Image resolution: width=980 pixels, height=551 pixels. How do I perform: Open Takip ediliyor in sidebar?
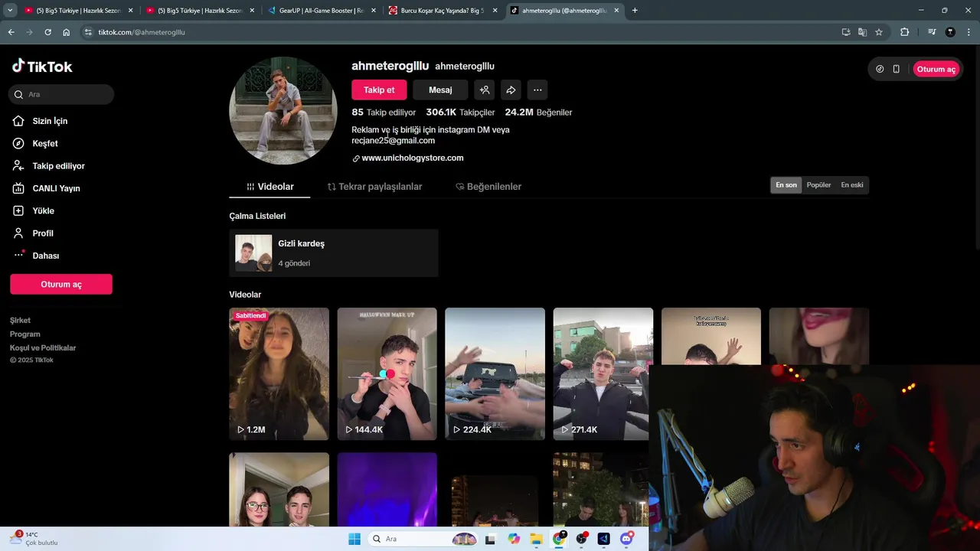pyautogui.click(x=57, y=166)
